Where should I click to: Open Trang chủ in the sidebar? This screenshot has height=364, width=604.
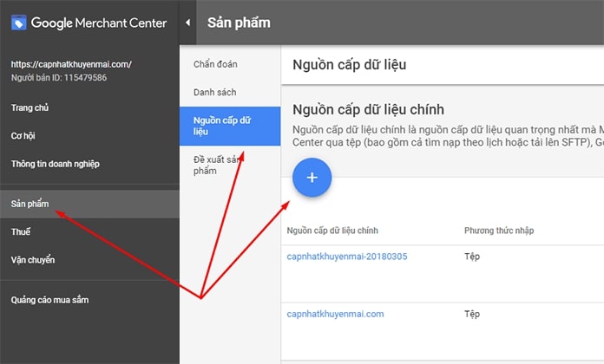point(30,107)
